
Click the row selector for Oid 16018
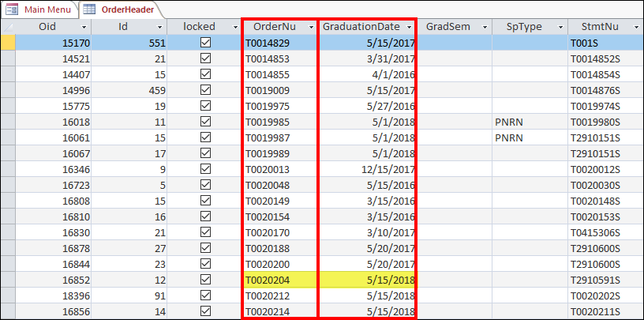coord(8,122)
